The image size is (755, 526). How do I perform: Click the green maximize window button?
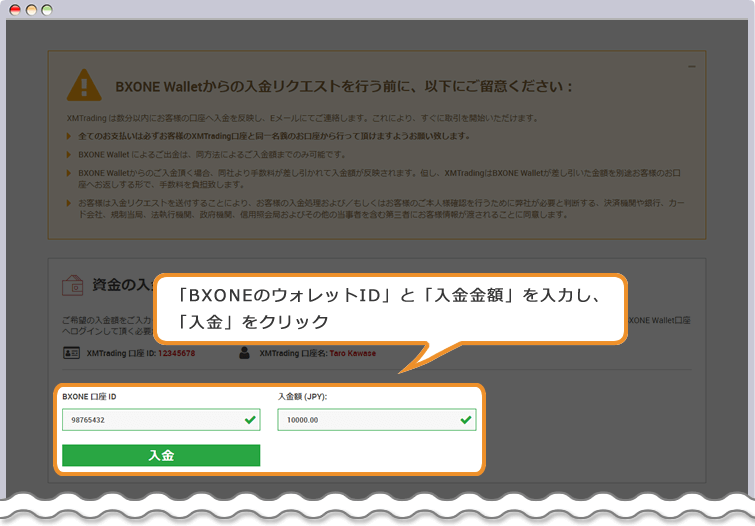pyautogui.click(x=47, y=10)
